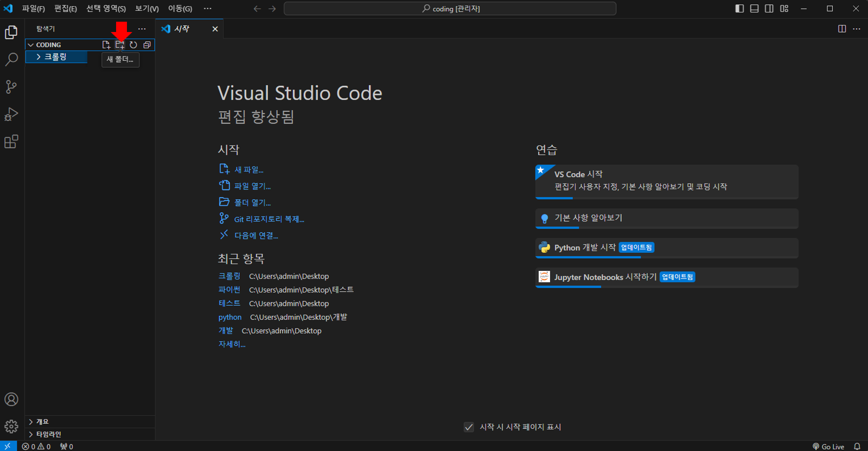Click the ports status bar item
This screenshot has height=451, width=868.
(x=67, y=446)
